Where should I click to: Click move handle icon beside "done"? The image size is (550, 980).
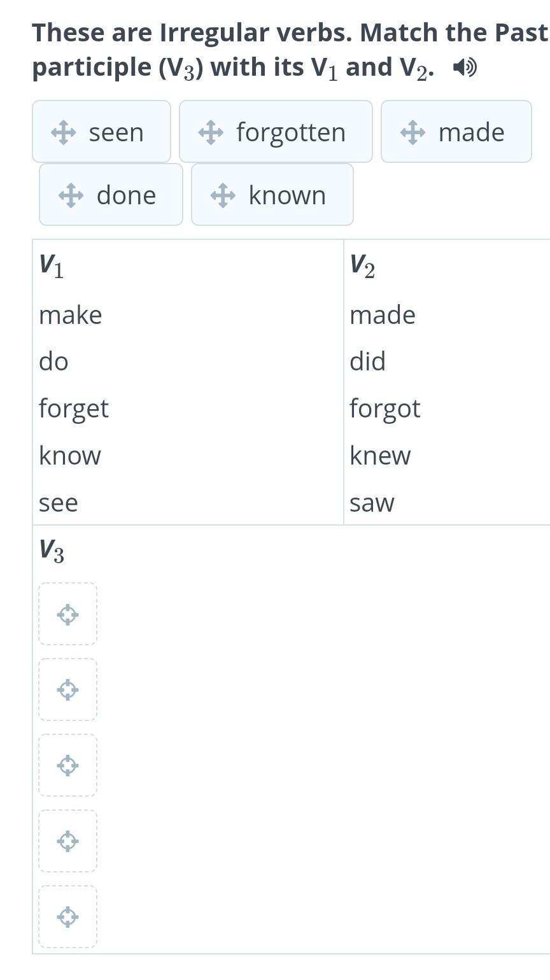pyautogui.click(x=71, y=195)
